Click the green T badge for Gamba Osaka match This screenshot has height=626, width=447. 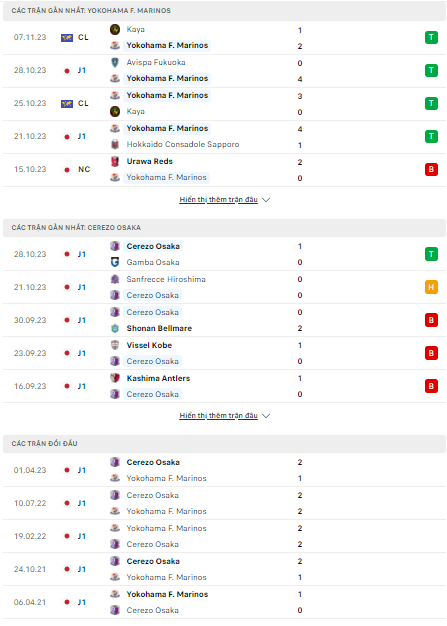(x=431, y=254)
